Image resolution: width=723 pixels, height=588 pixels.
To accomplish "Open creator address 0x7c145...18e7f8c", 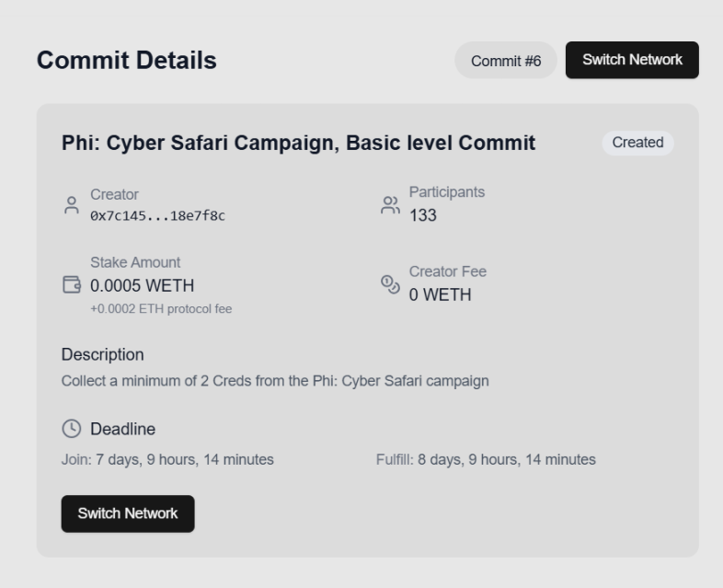I will (x=157, y=215).
